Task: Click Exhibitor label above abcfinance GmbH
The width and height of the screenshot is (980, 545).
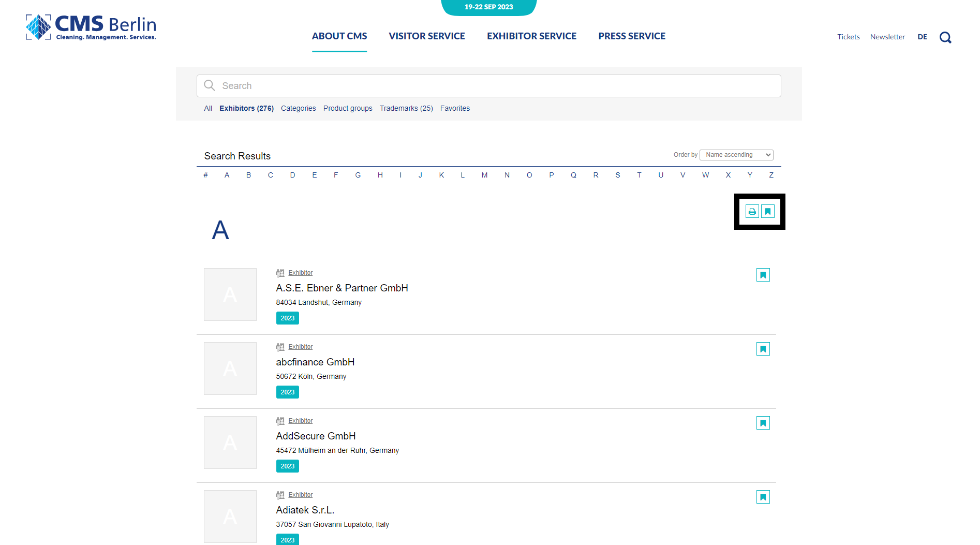Action: point(301,347)
